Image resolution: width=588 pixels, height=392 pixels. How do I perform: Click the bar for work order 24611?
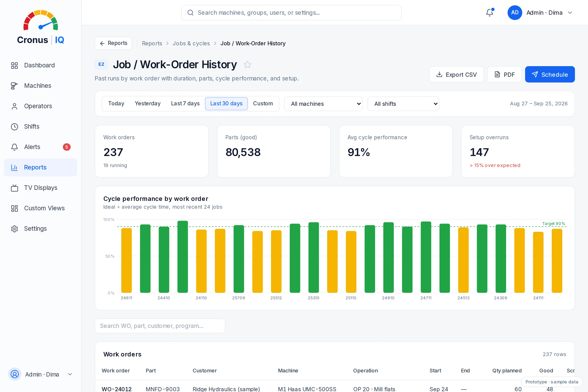[x=126, y=260]
